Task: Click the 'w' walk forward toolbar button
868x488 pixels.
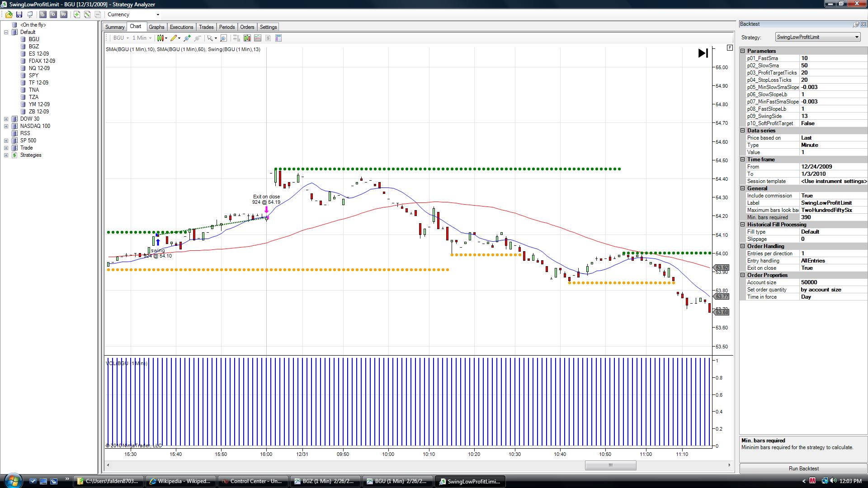Action: 64,14
